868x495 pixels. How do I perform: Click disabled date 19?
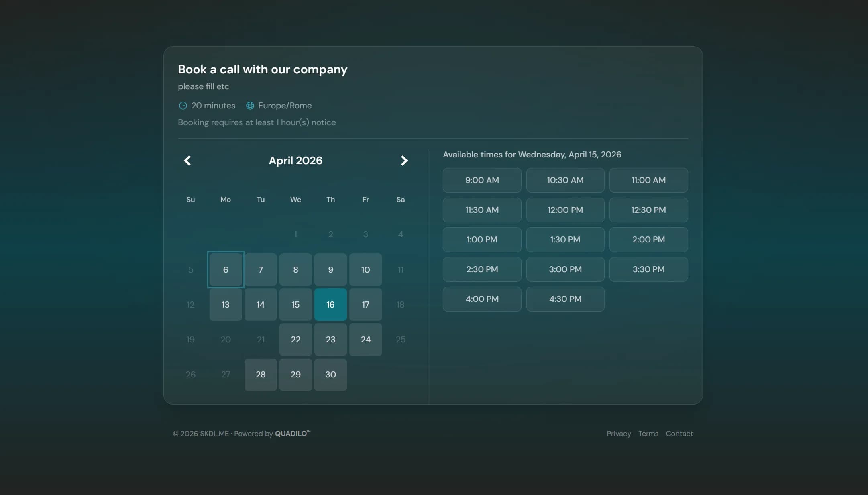[x=191, y=340]
